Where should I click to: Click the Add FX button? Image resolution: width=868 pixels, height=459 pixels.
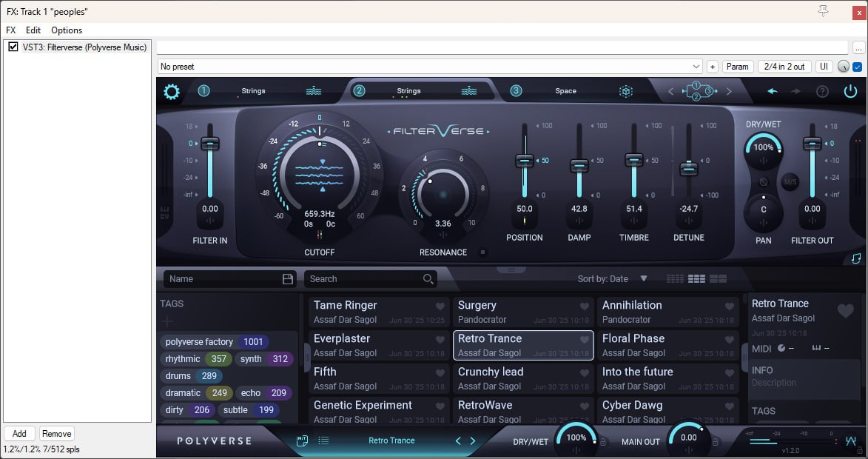pos(19,434)
